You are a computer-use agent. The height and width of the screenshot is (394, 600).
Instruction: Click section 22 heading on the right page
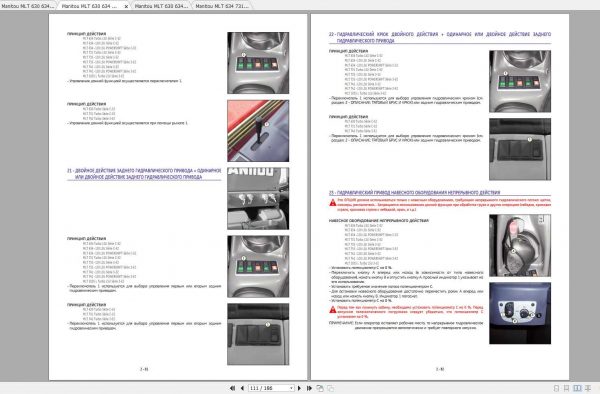click(440, 37)
